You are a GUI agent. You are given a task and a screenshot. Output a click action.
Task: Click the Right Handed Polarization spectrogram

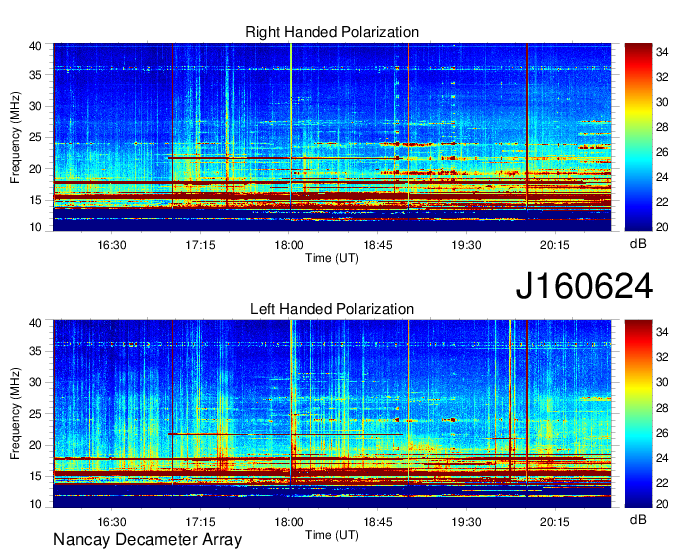[x=332, y=137]
